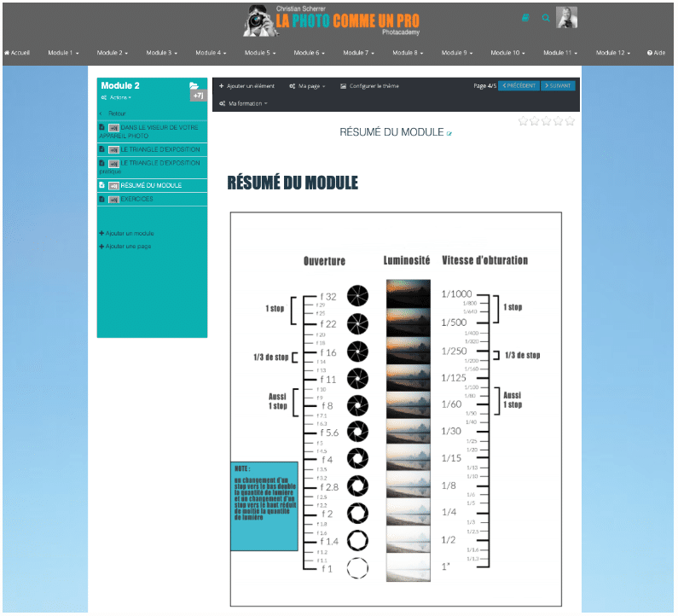Open the user profile avatar
This screenshot has height=616, width=678.
tap(566, 18)
